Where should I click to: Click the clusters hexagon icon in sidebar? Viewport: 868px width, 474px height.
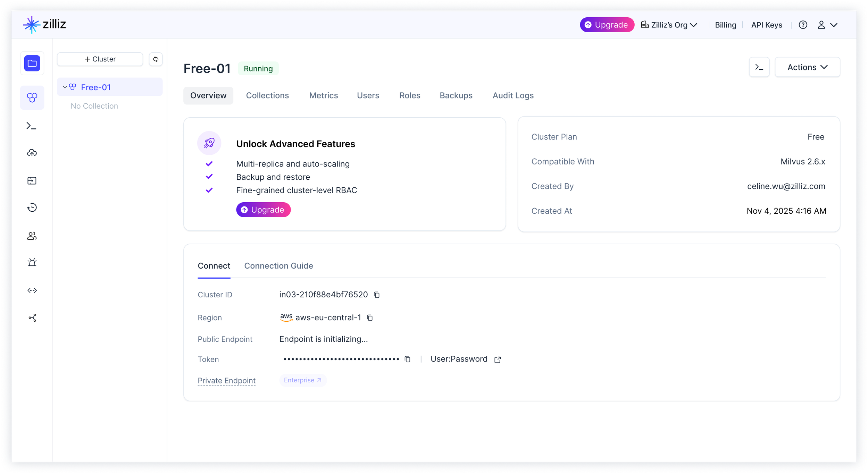click(32, 98)
